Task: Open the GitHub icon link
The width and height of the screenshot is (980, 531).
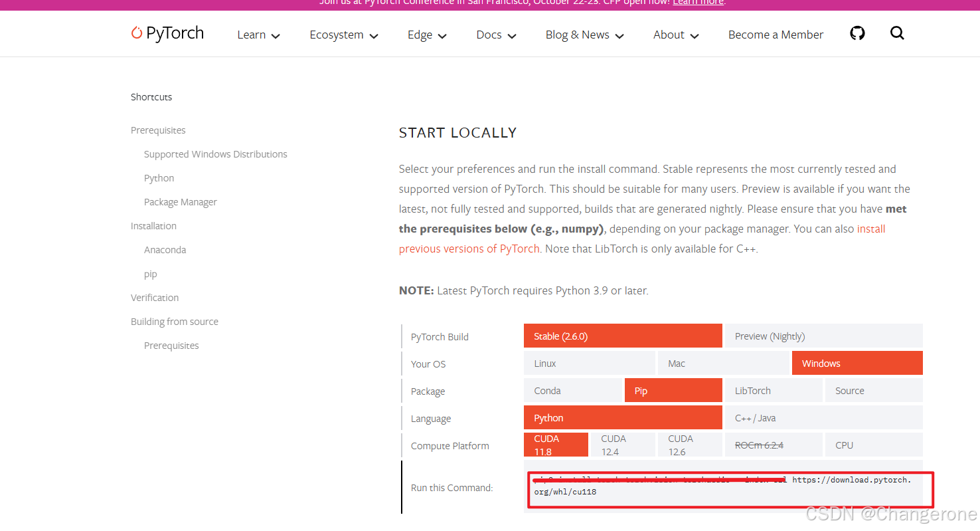Action: [857, 33]
